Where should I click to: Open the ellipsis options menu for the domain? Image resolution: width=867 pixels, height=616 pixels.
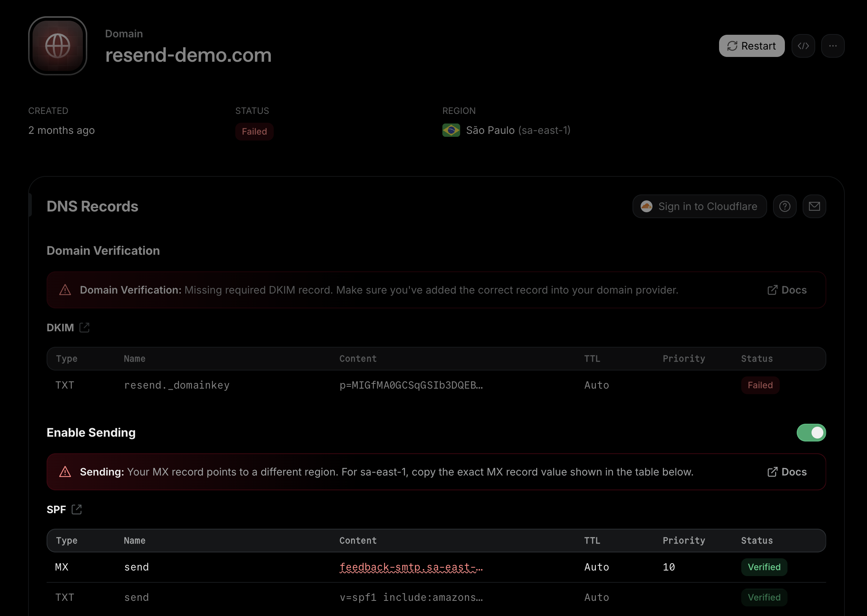(833, 46)
